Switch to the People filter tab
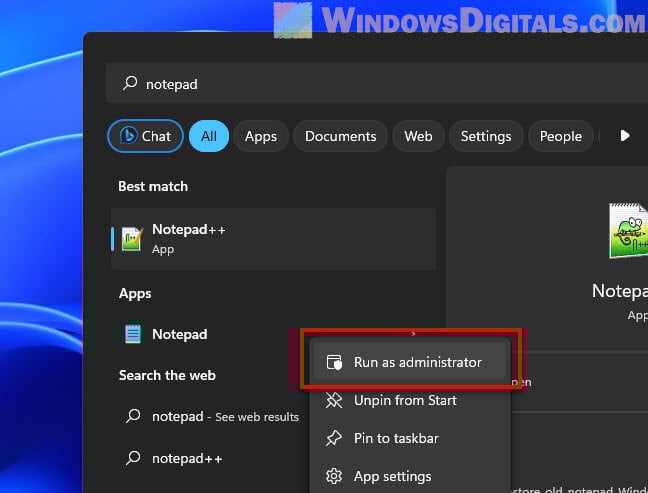This screenshot has width=648, height=493. [x=561, y=136]
